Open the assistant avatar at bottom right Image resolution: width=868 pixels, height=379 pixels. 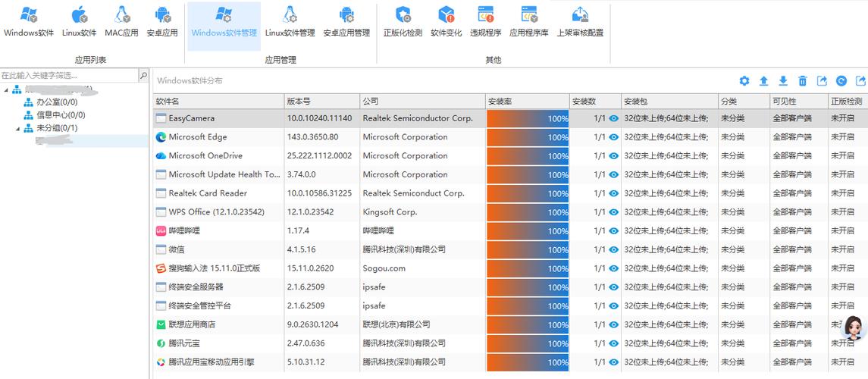(x=853, y=327)
